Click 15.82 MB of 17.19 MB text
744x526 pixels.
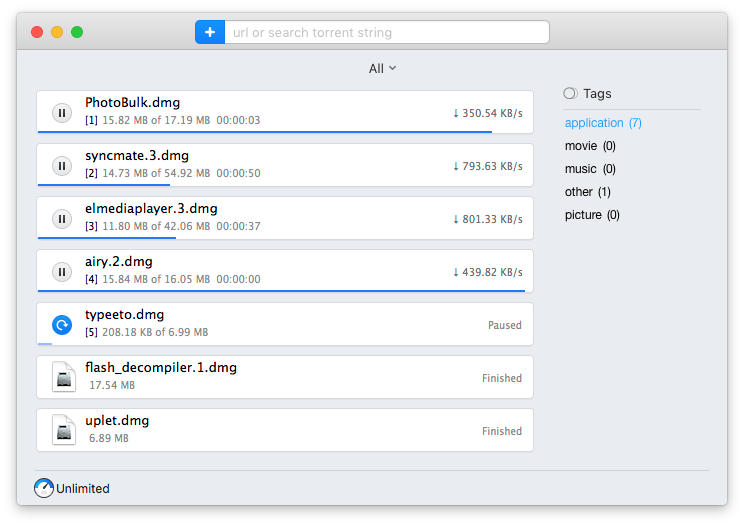(x=156, y=120)
